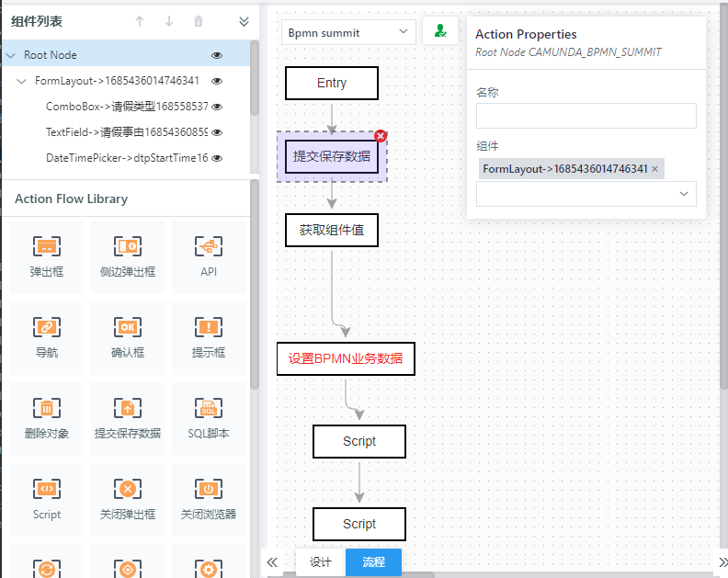Toggle visibility of the ComboBox row
The image size is (728, 578).
(x=217, y=107)
